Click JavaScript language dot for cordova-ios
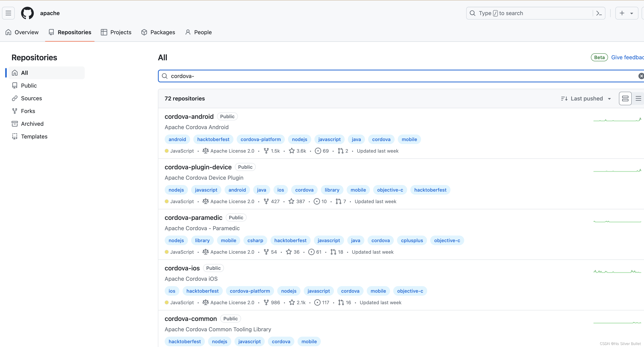Image resolution: width=644 pixels, height=347 pixels. coord(167,302)
